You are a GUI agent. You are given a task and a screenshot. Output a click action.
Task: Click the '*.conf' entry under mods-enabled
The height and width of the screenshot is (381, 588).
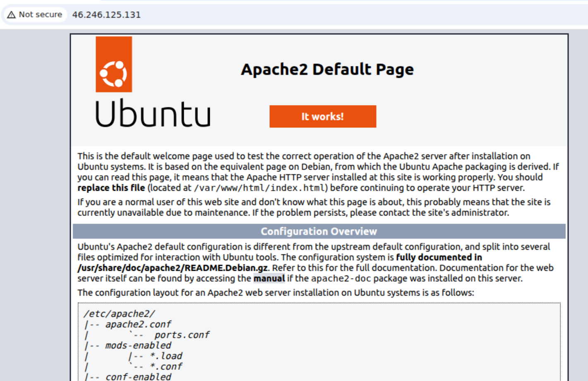coord(166,367)
